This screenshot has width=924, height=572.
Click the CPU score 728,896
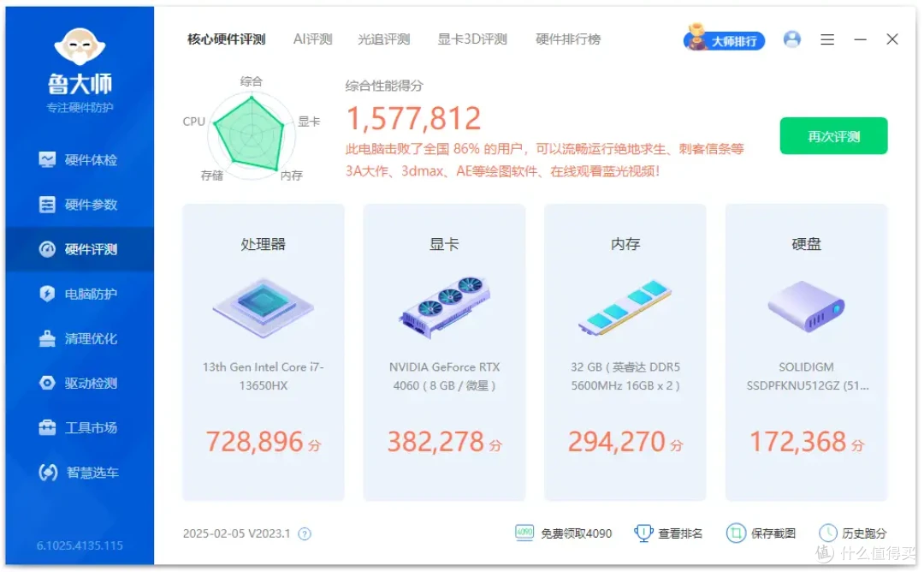(x=255, y=442)
